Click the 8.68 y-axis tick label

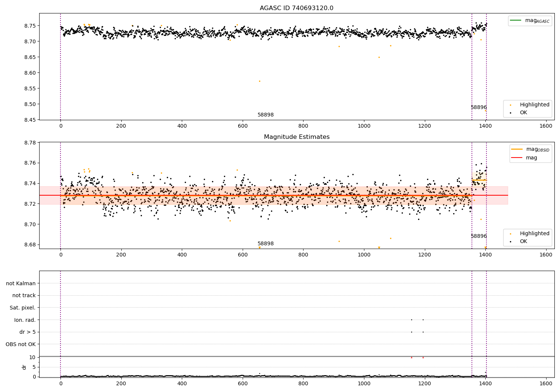tap(29, 245)
